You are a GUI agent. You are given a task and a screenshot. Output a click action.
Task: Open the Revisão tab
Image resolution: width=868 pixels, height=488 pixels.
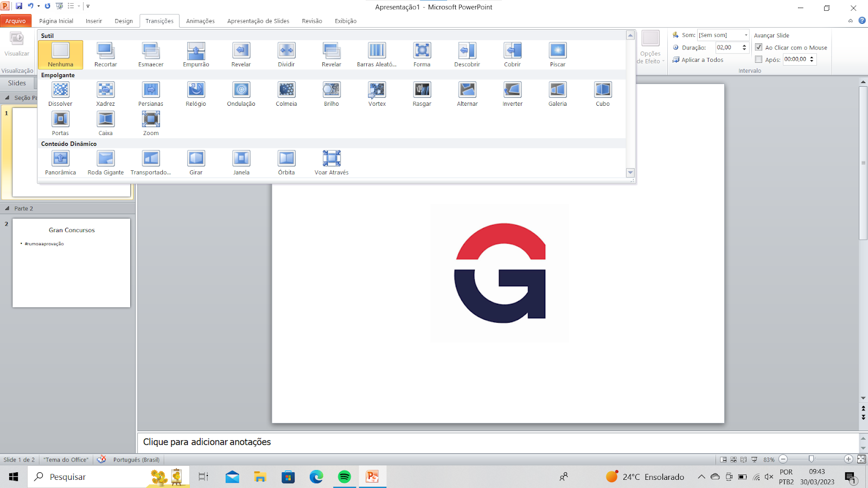[x=312, y=21]
